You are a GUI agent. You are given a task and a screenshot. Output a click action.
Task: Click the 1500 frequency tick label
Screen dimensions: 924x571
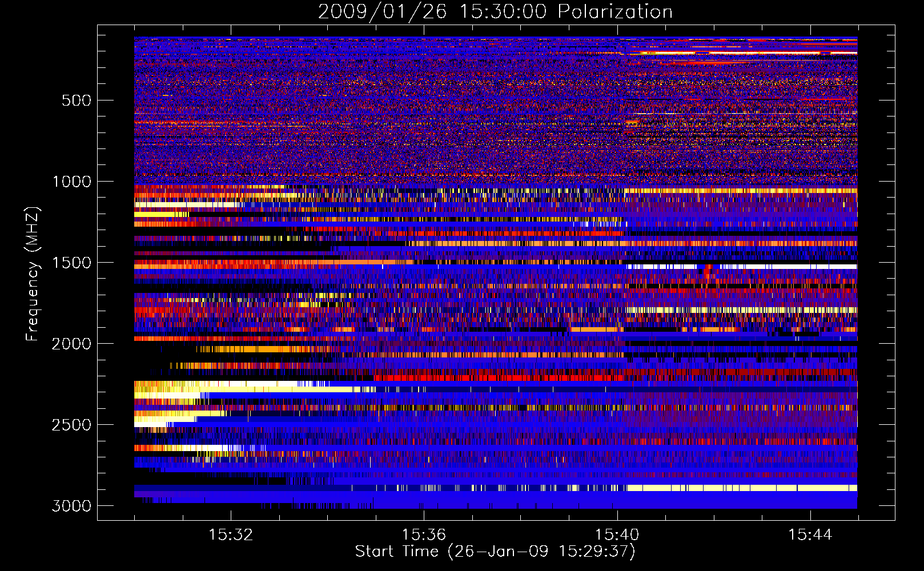(x=71, y=263)
